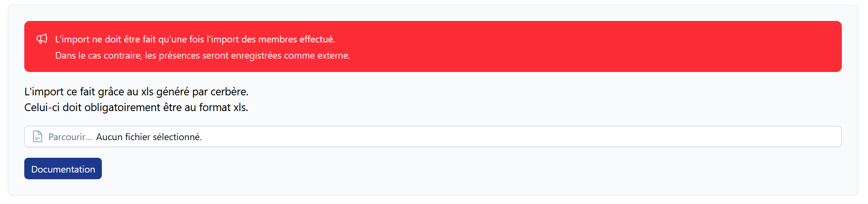Click the warning line 'Dans le cas contraire'

(x=203, y=55)
